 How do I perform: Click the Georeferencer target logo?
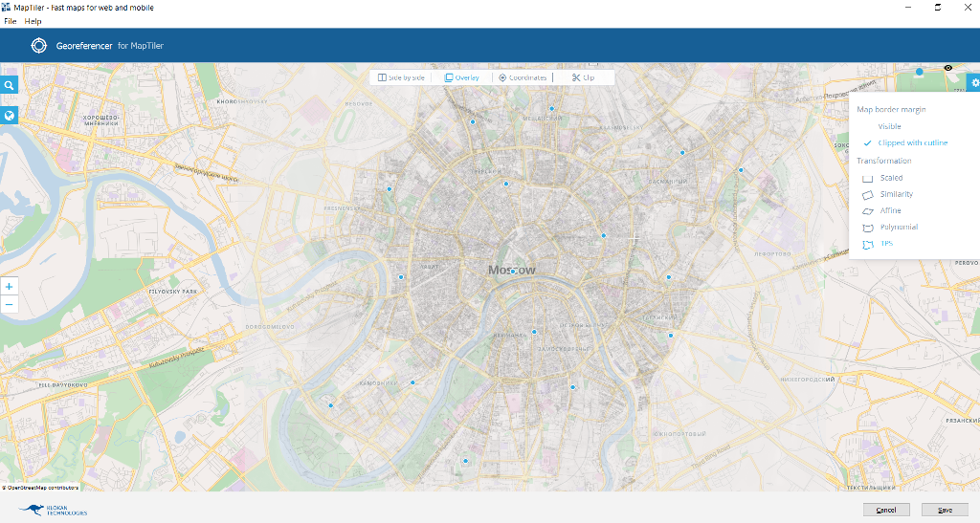point(38,46)
